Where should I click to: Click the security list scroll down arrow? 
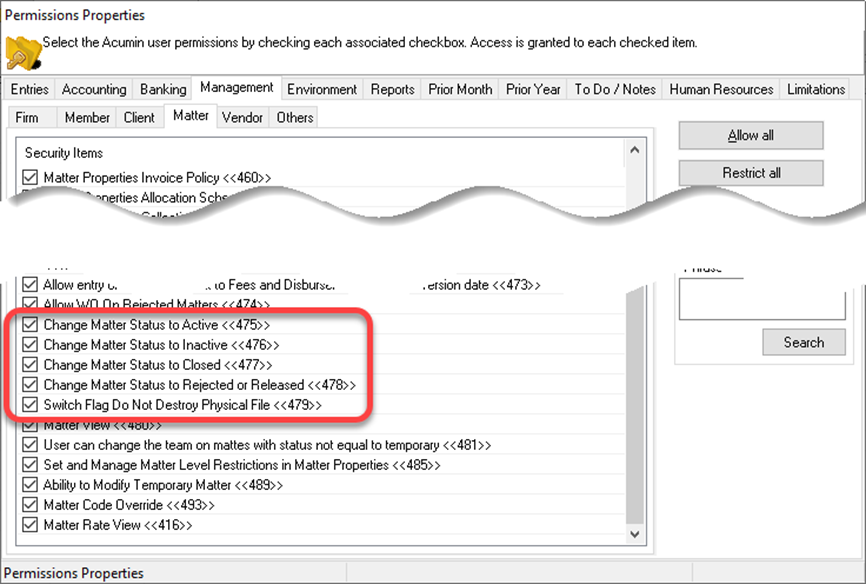635,534
